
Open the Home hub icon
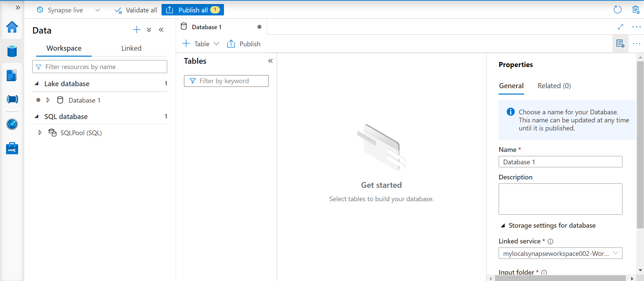(x=12, y=27)
